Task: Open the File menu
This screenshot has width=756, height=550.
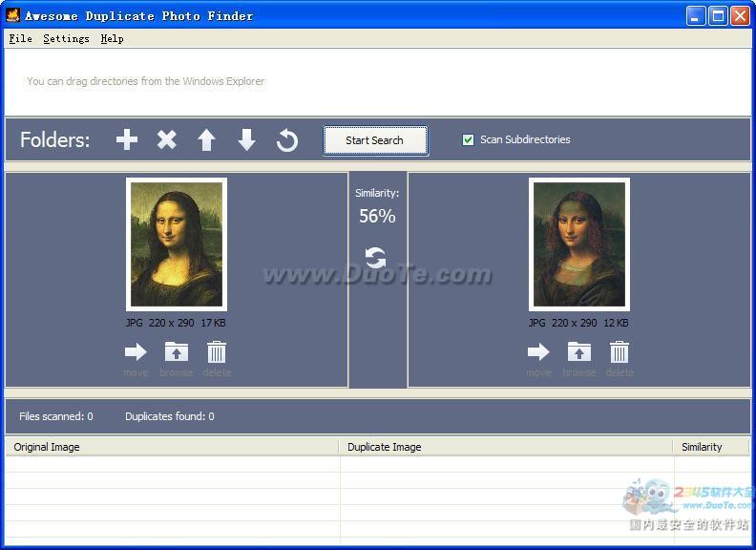Action: (x=21, y=38)
